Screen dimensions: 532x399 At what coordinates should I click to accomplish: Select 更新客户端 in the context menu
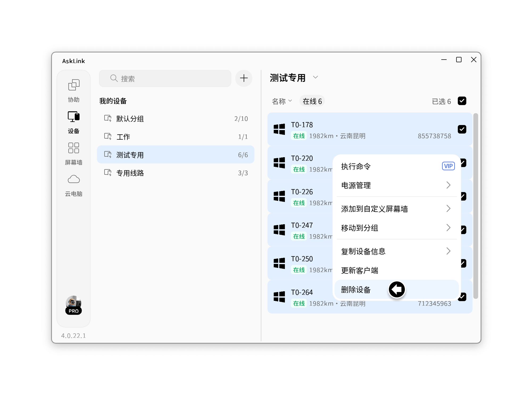[x=360, y=271]
